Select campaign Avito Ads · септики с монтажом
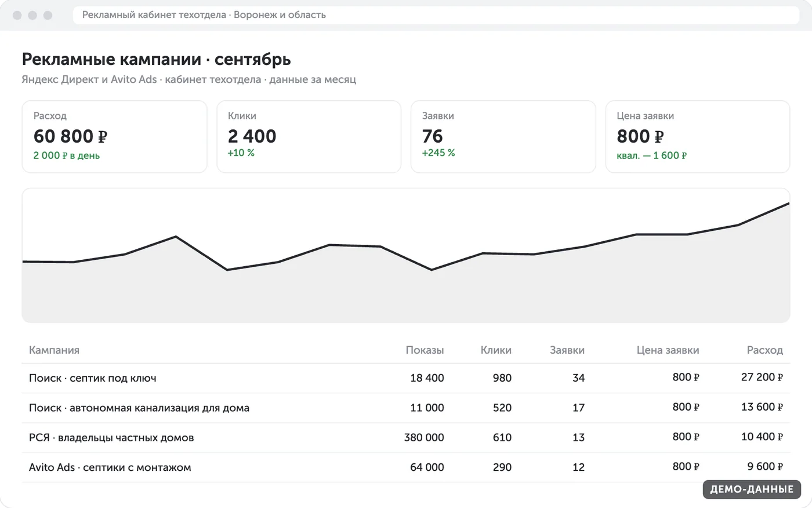The width and height of the screenshot is (812, 508). pyautogui.click(x=110, y=467)
